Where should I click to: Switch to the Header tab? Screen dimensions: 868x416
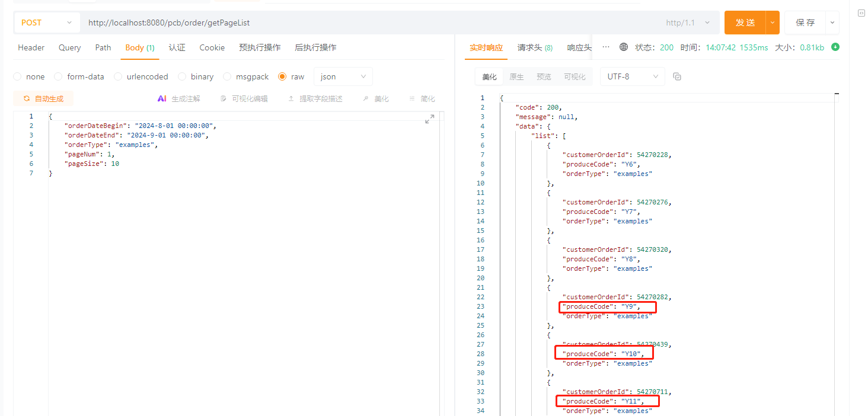31,47
